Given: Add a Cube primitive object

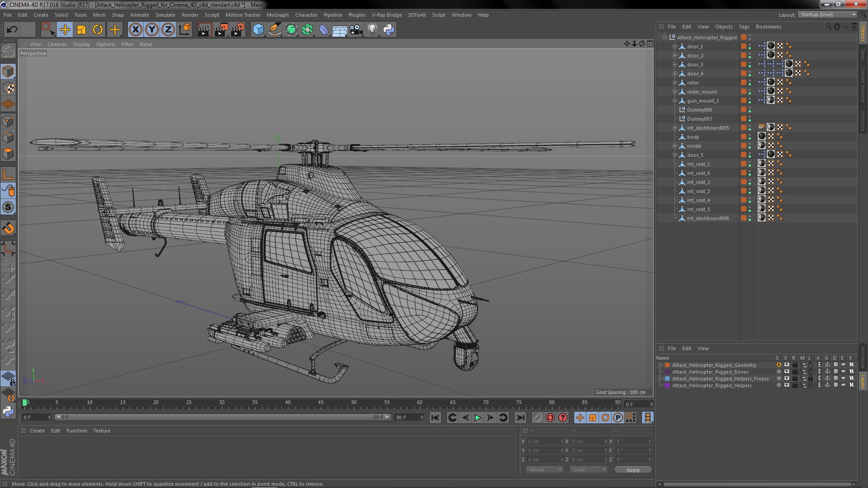Looking at the screenshot, I should (258, 30).
